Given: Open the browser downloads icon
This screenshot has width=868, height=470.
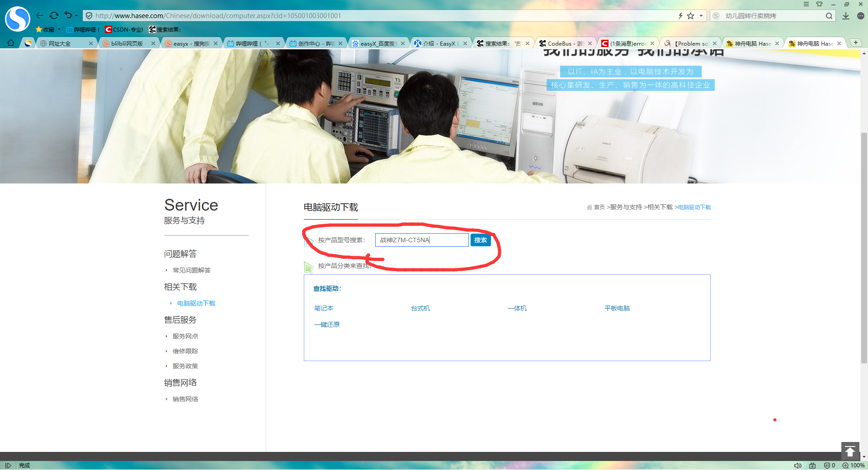Looking at the screenshot, I should tap(846, 16).
